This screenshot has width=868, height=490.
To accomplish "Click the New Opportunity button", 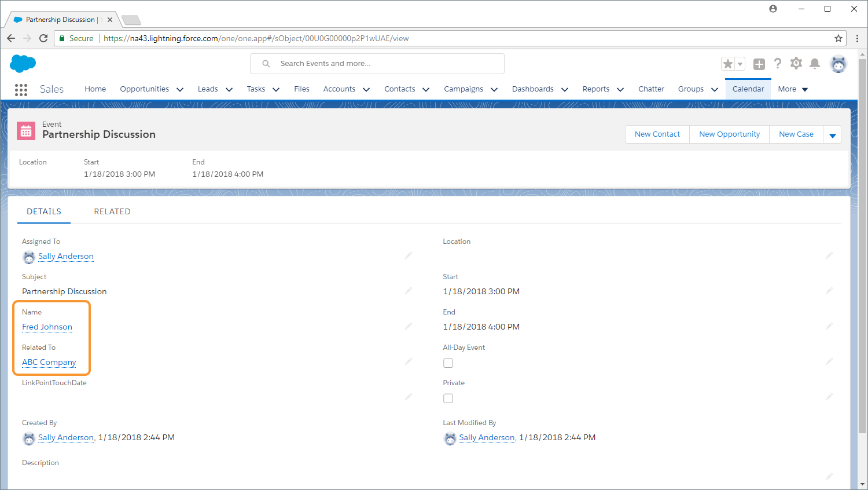I will pyautogui.click(x=729, y=134).
